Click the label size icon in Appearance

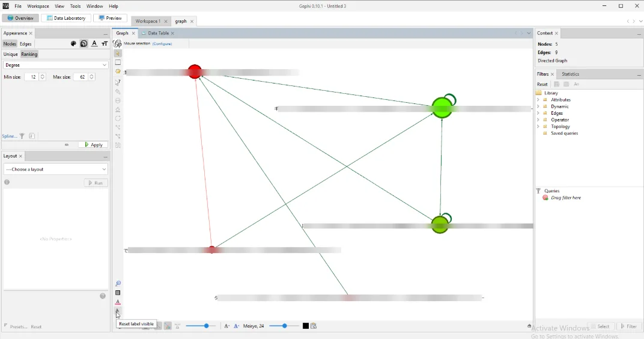(x=105, y=44)
